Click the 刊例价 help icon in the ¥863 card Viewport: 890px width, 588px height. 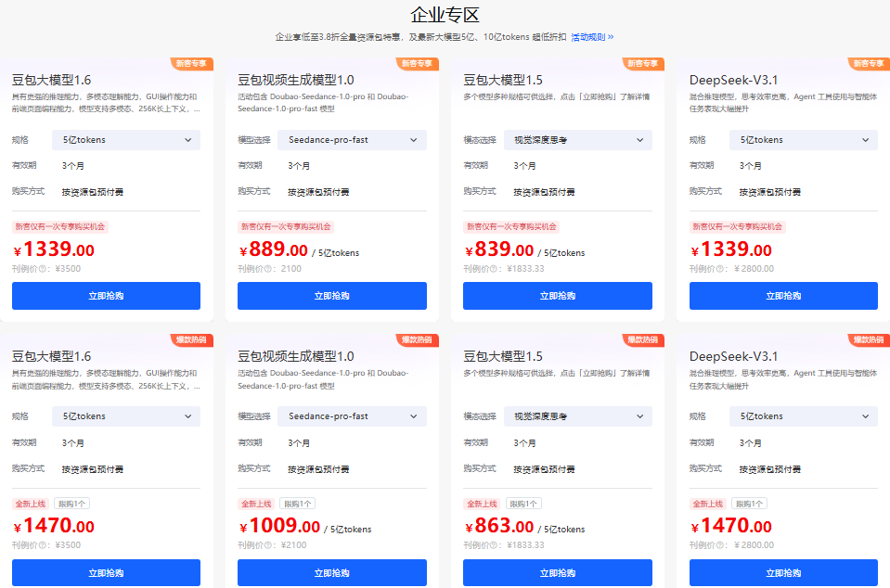click(x=494, y=545)
